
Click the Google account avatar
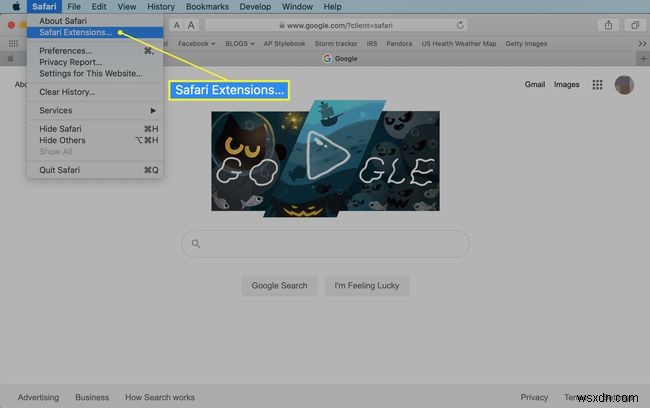[624, 85]
